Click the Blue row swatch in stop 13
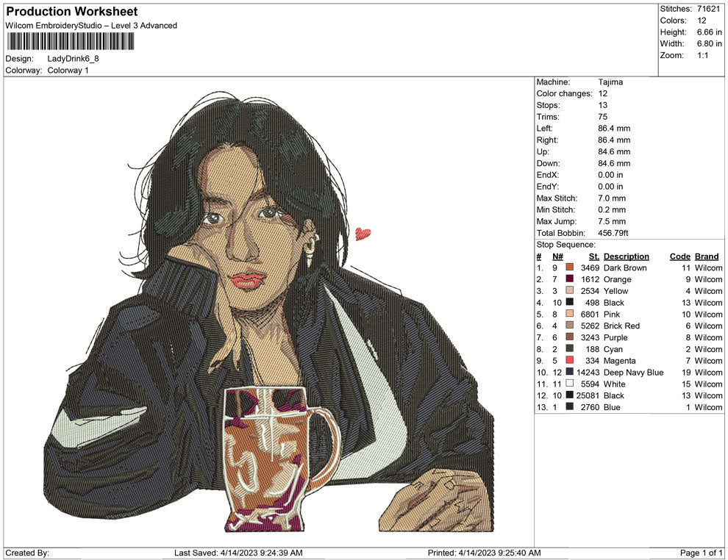The height and width of the screenshot is (560, 728). (x=570, y=406)
